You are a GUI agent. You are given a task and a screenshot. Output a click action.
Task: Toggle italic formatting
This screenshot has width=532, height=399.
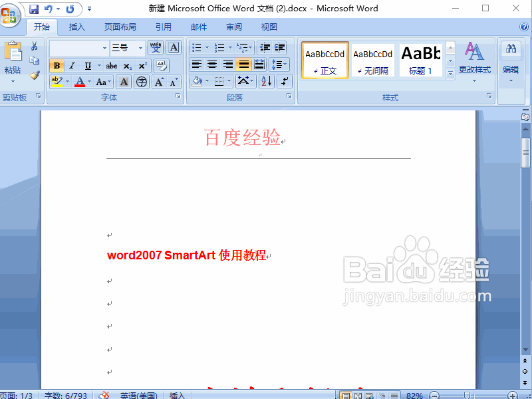coord(72,65)
